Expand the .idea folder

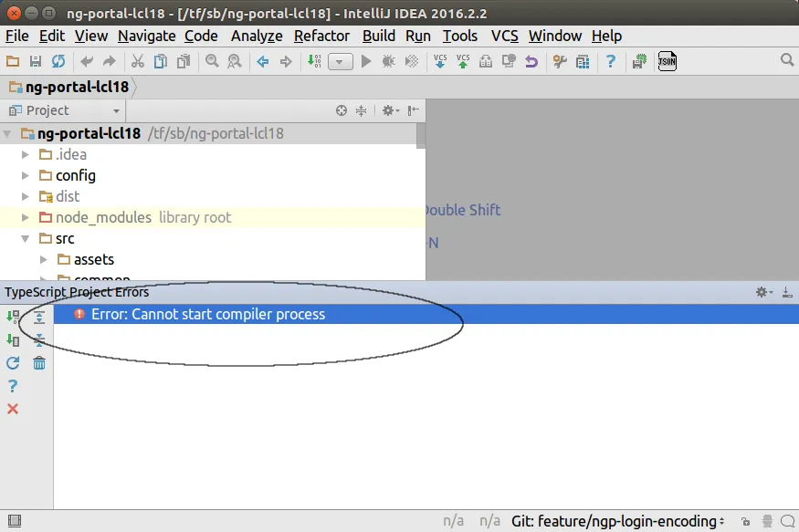[25, 154]
